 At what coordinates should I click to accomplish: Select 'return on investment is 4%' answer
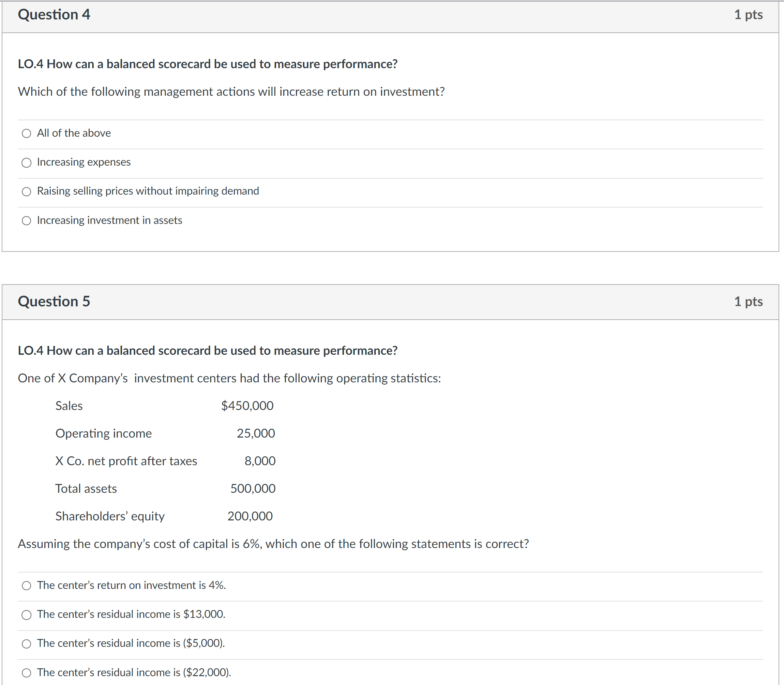tap(26, 585)
